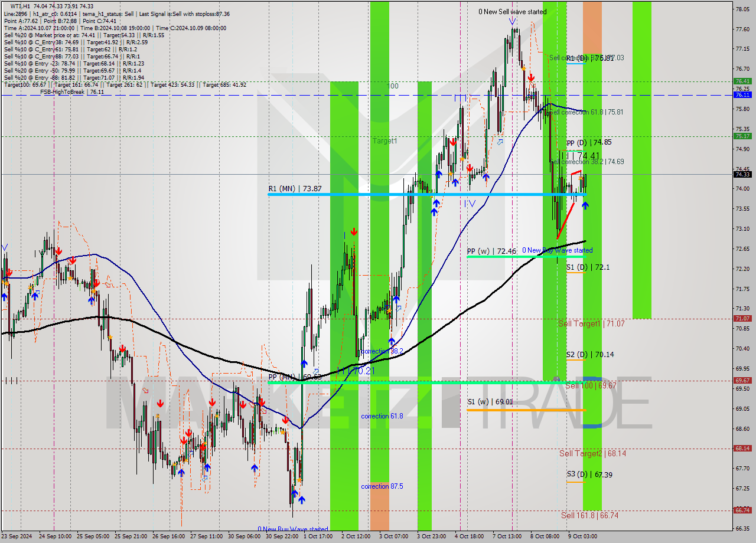
Task: Click the 'Target1' label in green zone
Action: [x=384, y=140]
